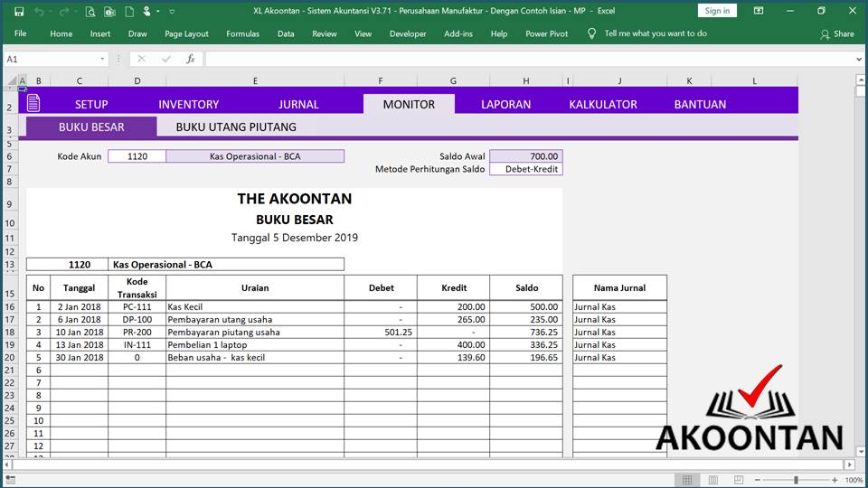The height and width of the screenshot is (488, 868).
Task: Click the lightbulb Tell me icon
Action: [x=591, y=33]
